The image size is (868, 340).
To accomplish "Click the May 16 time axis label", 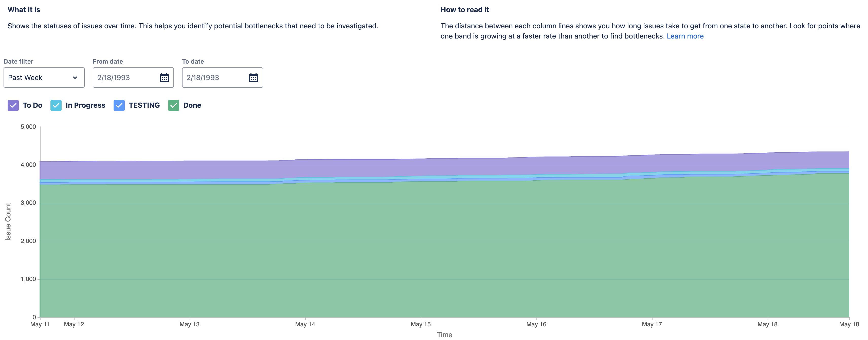I will point(536,324).
